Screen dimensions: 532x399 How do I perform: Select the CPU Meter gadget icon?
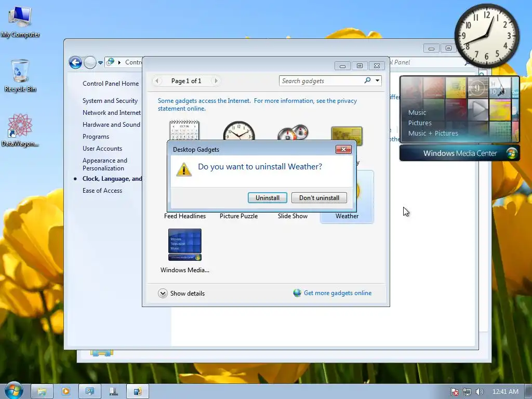point(293,132)
